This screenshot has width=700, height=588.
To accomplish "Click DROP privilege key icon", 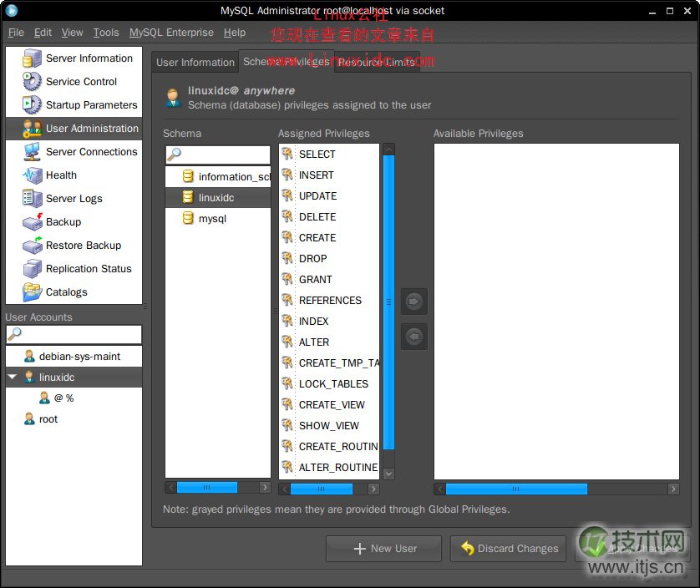I will click(x=287, y=259).
